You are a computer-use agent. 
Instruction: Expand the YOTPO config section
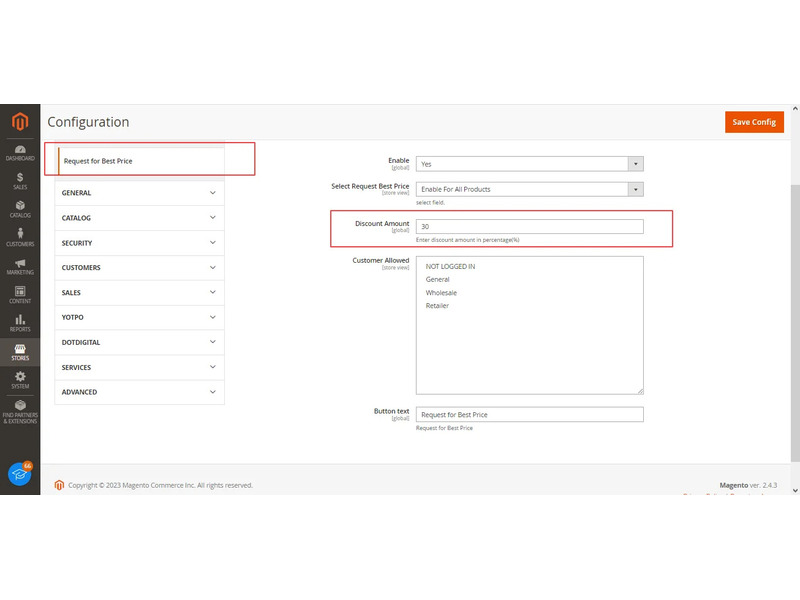139,317
